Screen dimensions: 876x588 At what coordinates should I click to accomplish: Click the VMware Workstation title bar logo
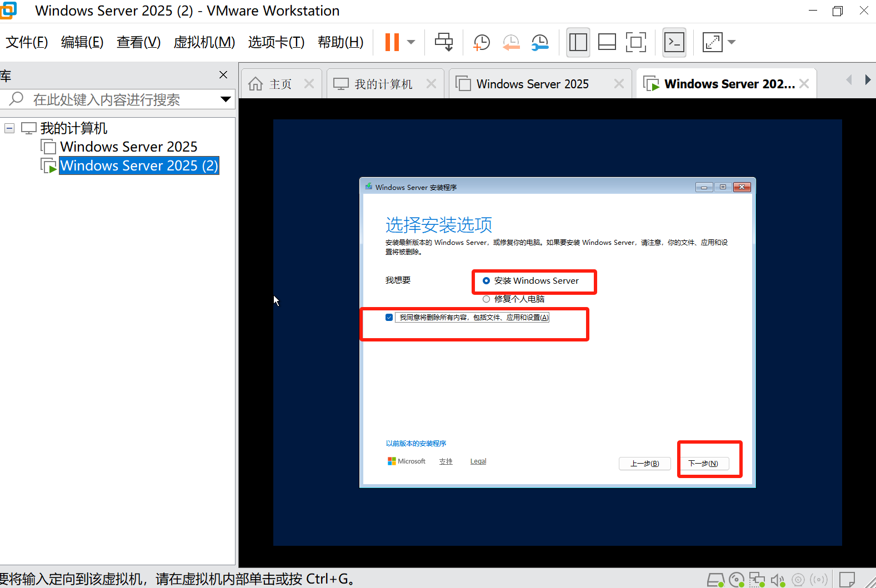click(x=8, y=10)
